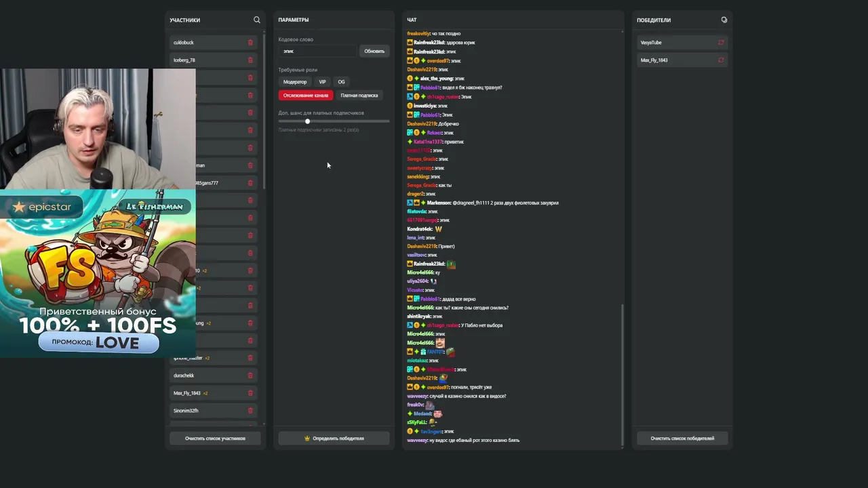Click Очистить список победителей button

click(682, 439)
